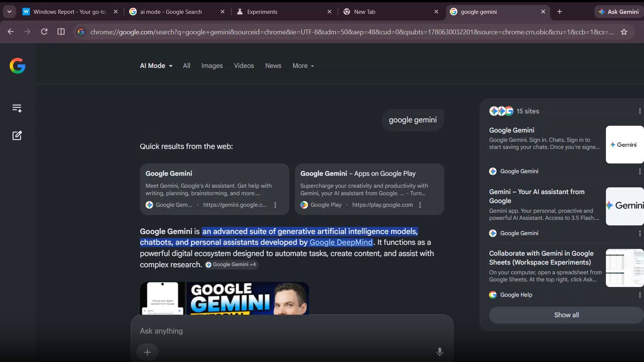Click the white Gemini logo thumbnail

pyautogui.click(x=625, y=144)
